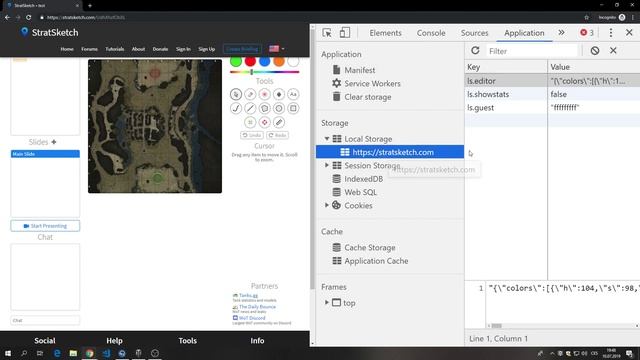The image size is (640, 360).
Task: Go to the Home page link
Action: point(67,49)
